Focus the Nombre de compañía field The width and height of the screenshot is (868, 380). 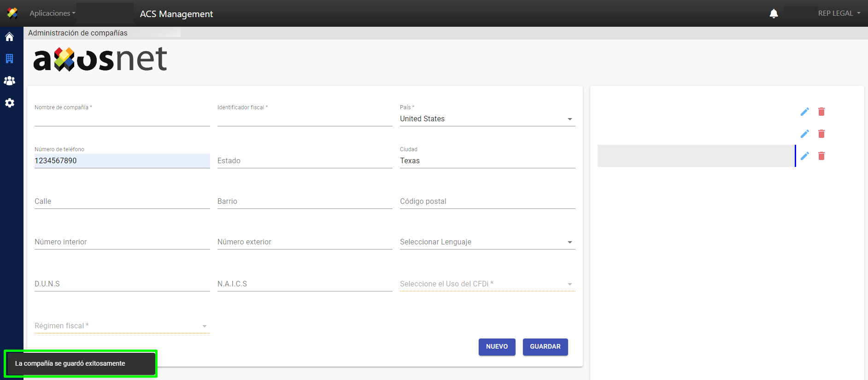click(x=122, y=119)
